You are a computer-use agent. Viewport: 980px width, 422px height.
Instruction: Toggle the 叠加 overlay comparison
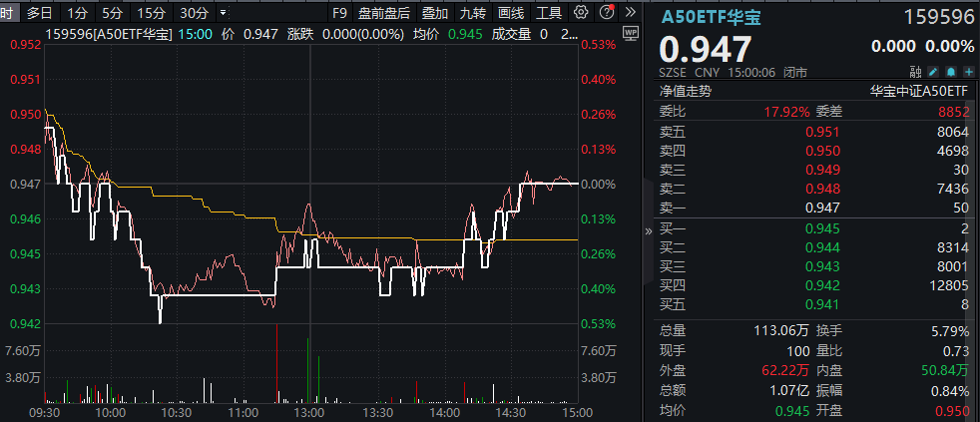434,13
